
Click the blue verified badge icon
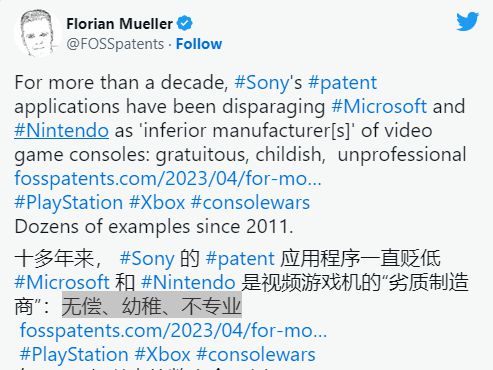pos(184,24)
